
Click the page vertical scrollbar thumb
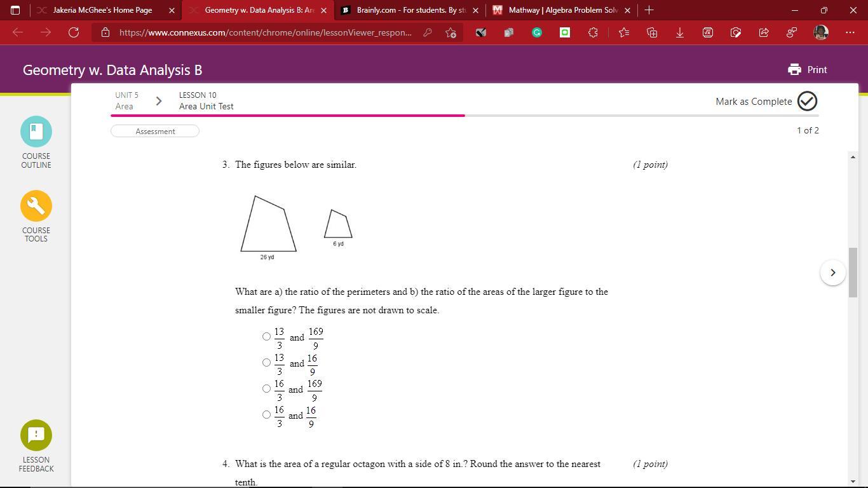pyautogui.click(x=853, y=273)
